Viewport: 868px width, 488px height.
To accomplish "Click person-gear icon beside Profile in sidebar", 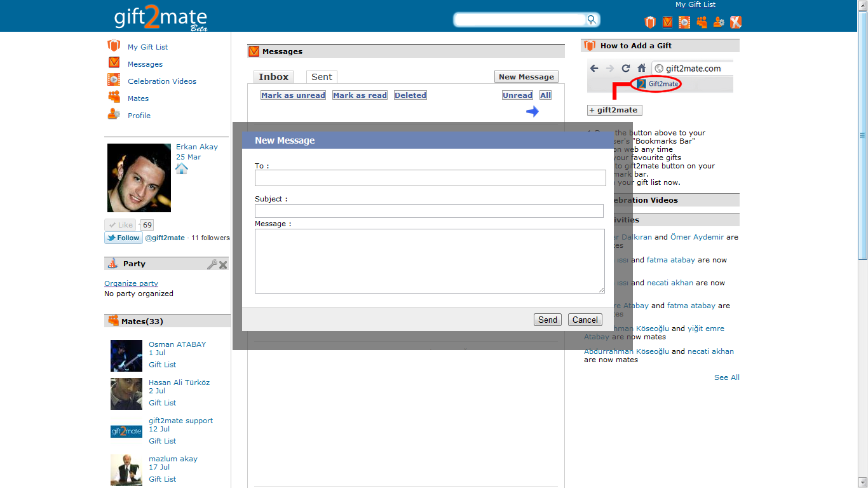I will [114, 114].
